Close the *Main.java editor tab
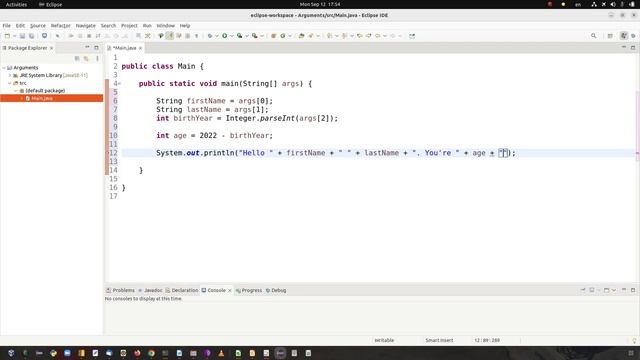640x360 pixels. pos(140,48)
